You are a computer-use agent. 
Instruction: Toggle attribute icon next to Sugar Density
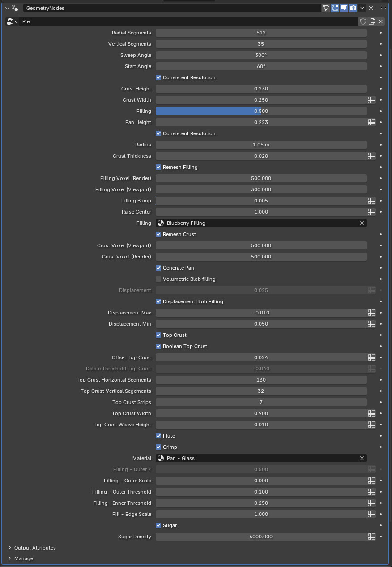tap(372, 537)
